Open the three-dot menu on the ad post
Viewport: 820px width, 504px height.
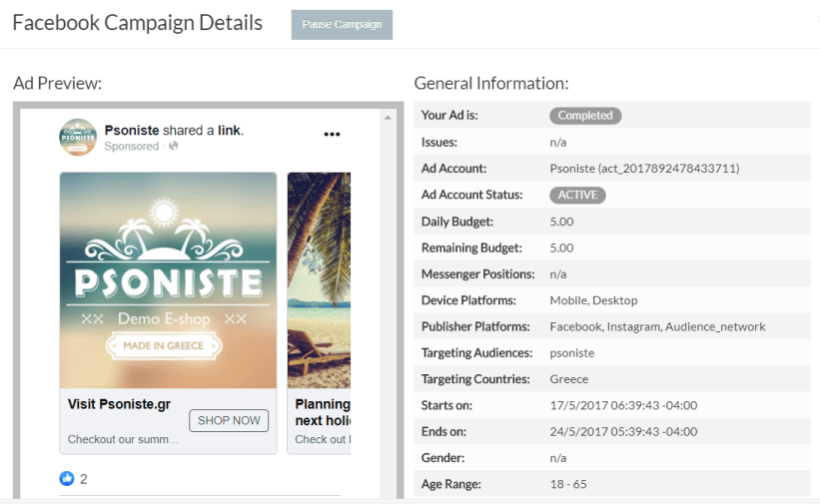(332, 135)
